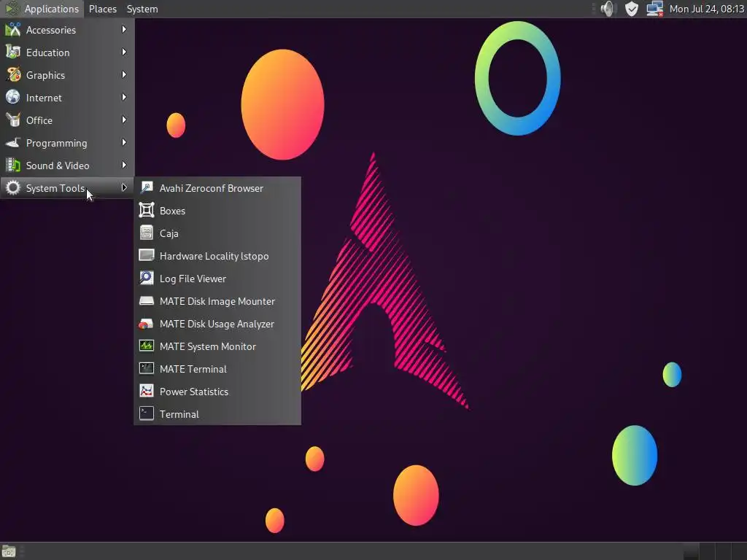Image resolution: width=747 pixels, height=560 pixels.
Task: Expand the System Tools submenu arrow
Action: pos(124,187)
